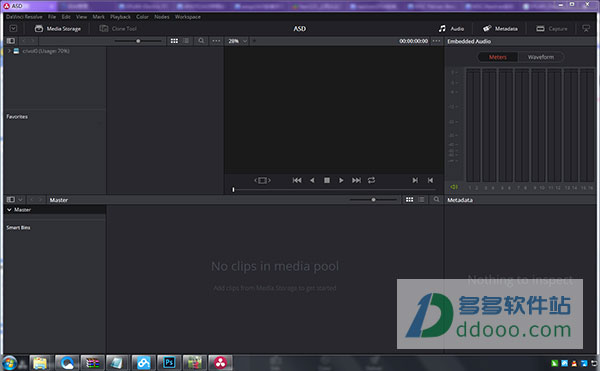The width and height of the screenshot is (600, 371).
Task: Switch media pool to list view
Action: pos(421,200)
